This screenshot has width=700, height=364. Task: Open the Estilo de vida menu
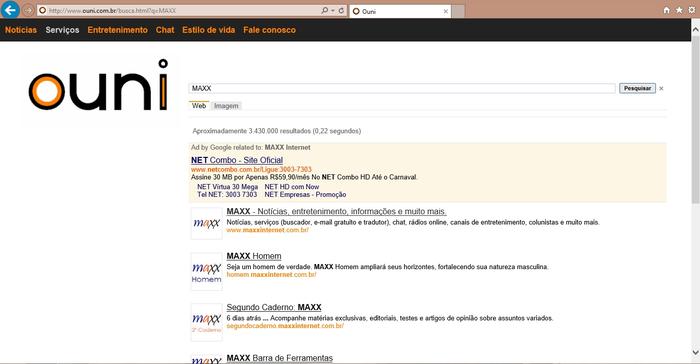208,30
